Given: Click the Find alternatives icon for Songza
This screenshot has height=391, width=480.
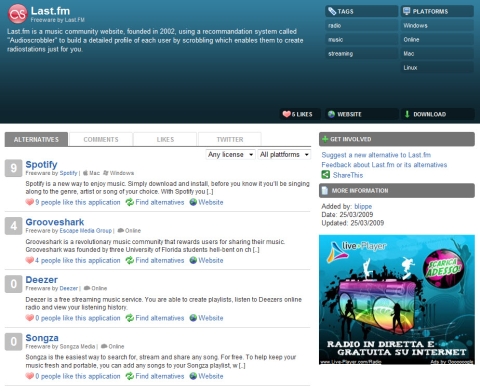Looking at the screenshot, I should pos(130,376).
